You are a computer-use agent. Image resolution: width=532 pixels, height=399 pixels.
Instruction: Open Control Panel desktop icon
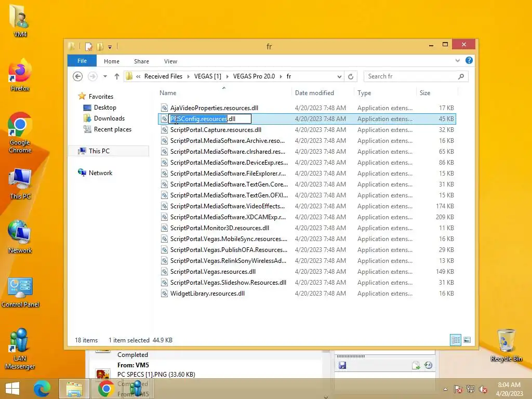pyautogui.click(x=20, y=292)
